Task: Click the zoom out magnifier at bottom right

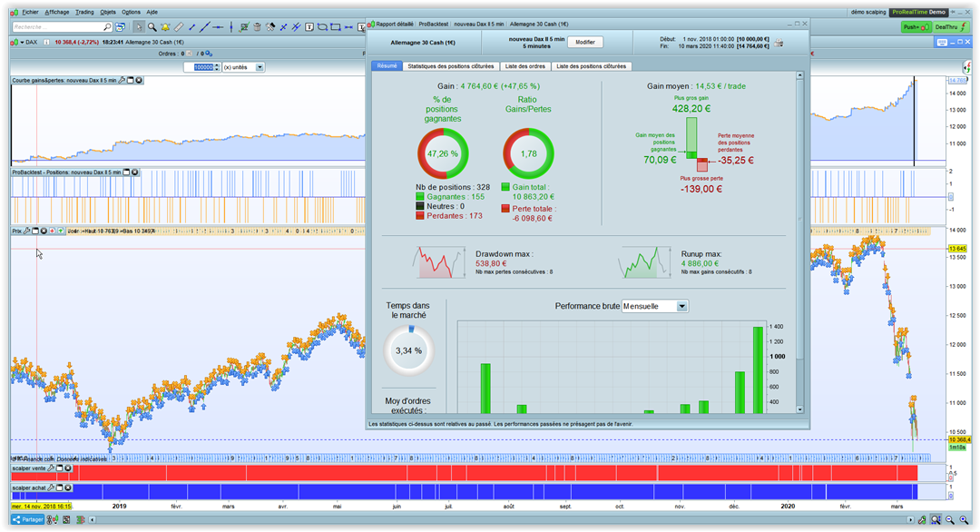Action: pos(950,519)
